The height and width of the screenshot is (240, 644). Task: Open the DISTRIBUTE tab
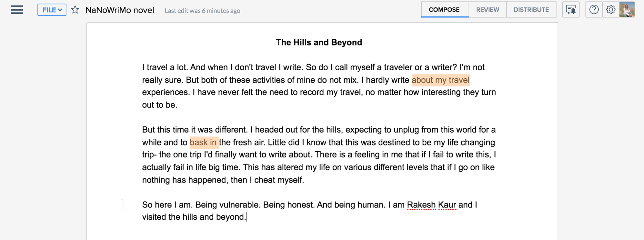(x=531, y=10)
